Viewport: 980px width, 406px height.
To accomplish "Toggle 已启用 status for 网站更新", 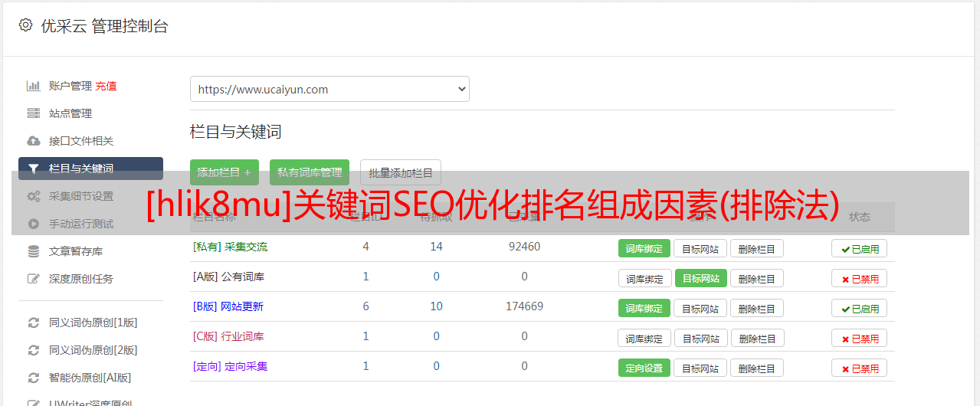I will (x=859, y=308).
